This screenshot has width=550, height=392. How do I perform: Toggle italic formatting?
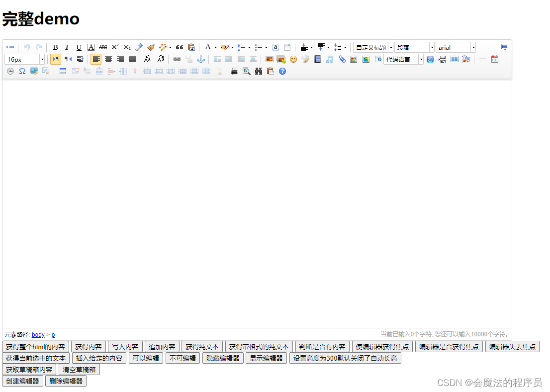coord(67,47)
